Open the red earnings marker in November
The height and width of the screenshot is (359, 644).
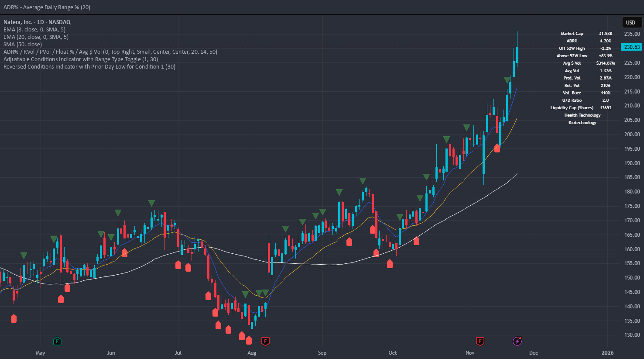480,341
